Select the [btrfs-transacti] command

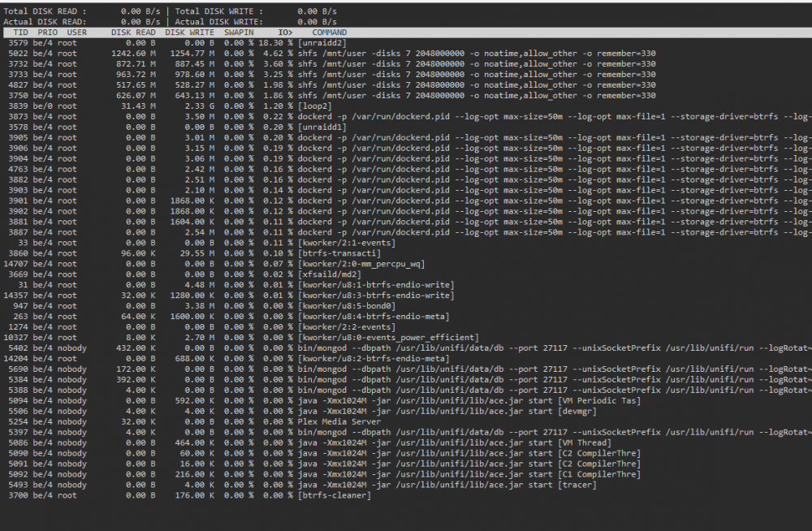pos(339,253)
